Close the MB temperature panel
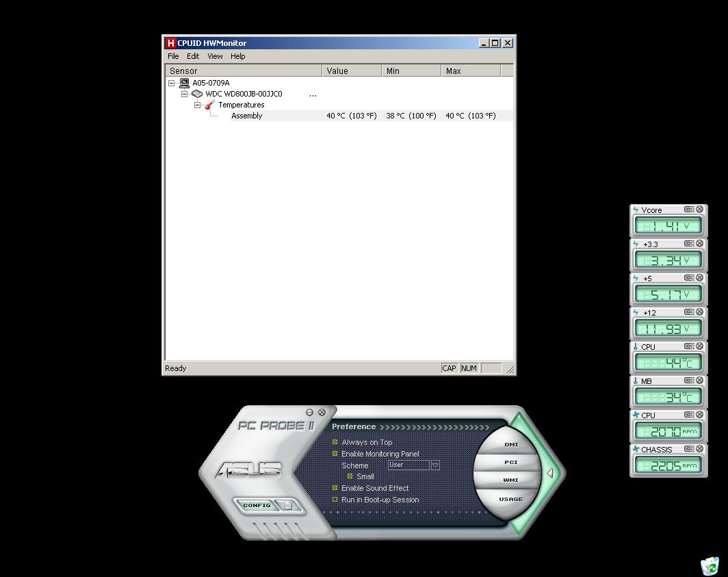This screenshot has height=577, width=728. point(699,381)
